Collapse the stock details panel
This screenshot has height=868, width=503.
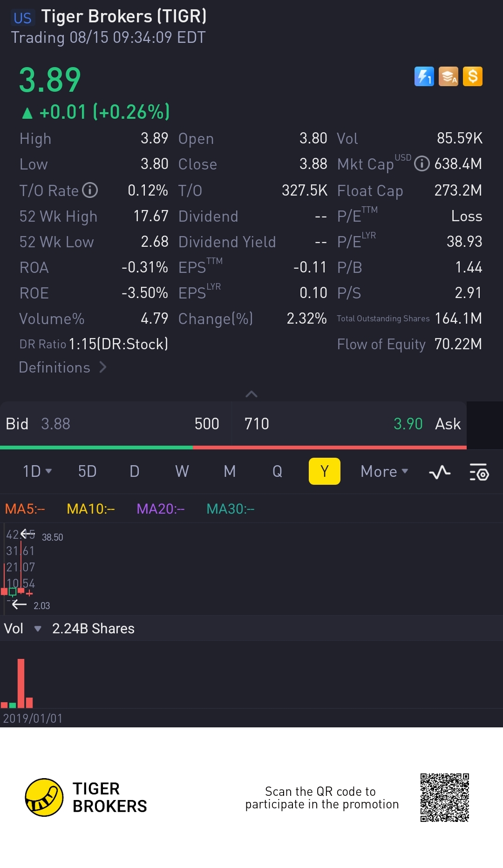point(251,394)
